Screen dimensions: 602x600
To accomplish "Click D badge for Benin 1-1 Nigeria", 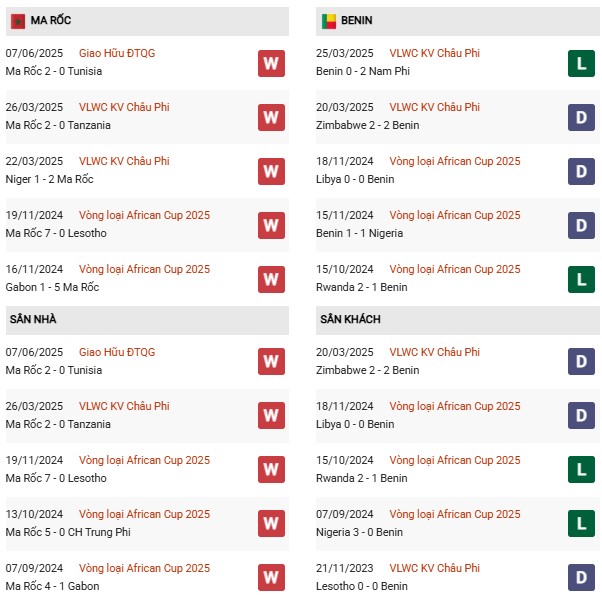I will click(581, 225).
